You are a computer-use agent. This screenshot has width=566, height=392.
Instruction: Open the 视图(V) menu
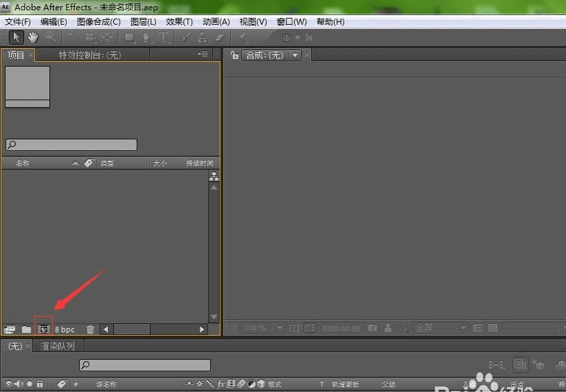point(253,22)
